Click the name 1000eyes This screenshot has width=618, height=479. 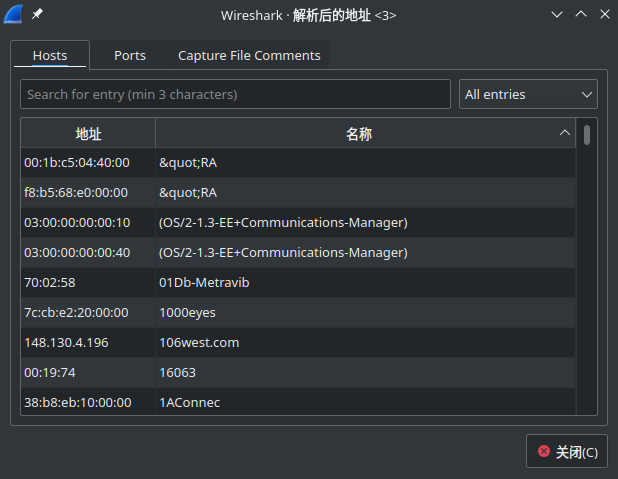pyautogui.click(x=187, y=312)
